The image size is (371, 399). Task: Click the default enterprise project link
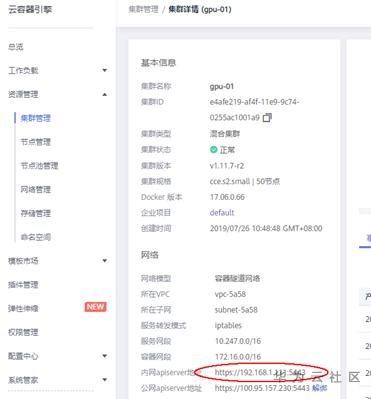point(222,212)
